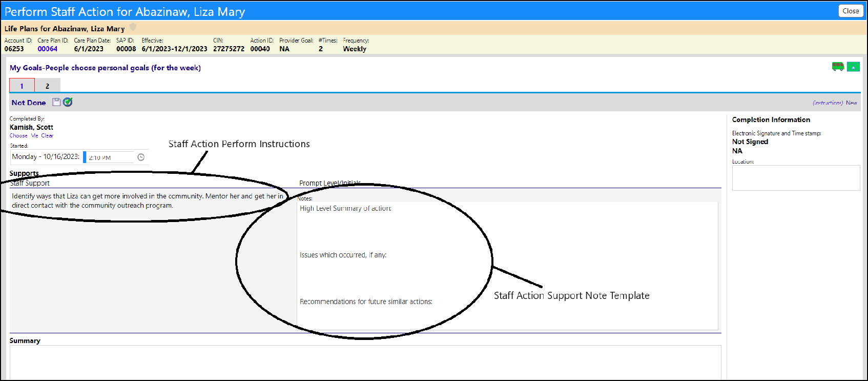Open the clock time picker icon
Screen dimensions: 868x381
[x=141, y=157]
